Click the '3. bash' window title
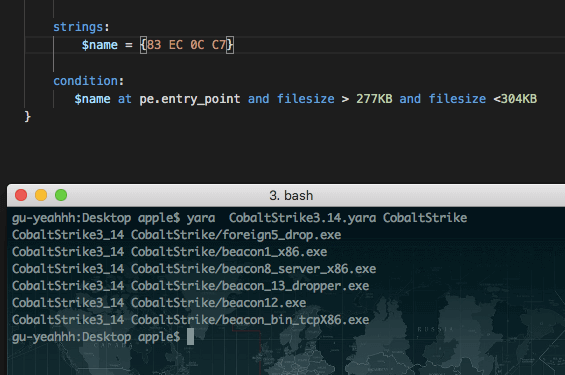The width and height of the screenshot is (565, 375). pyautogui.click(x=291, y=196)
